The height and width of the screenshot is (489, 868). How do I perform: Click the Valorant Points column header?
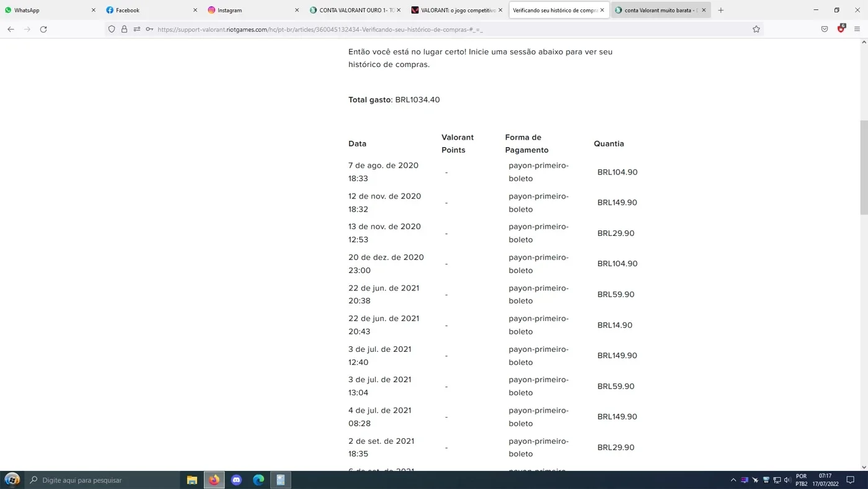pyautogui.click(x=458, y=143)
